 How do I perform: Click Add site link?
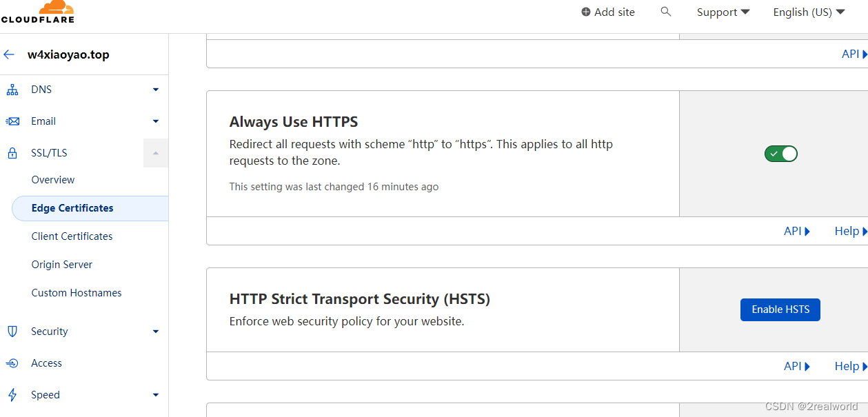pos(608,12)
